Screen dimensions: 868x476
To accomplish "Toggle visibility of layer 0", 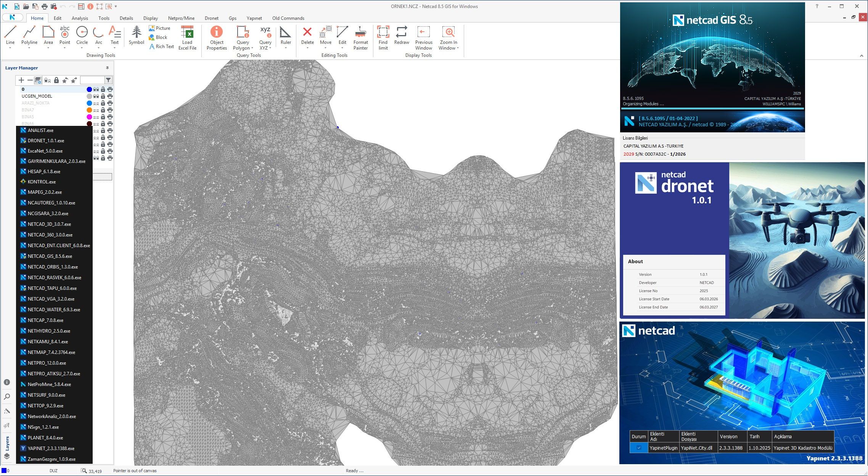I will tap(96, 89).
